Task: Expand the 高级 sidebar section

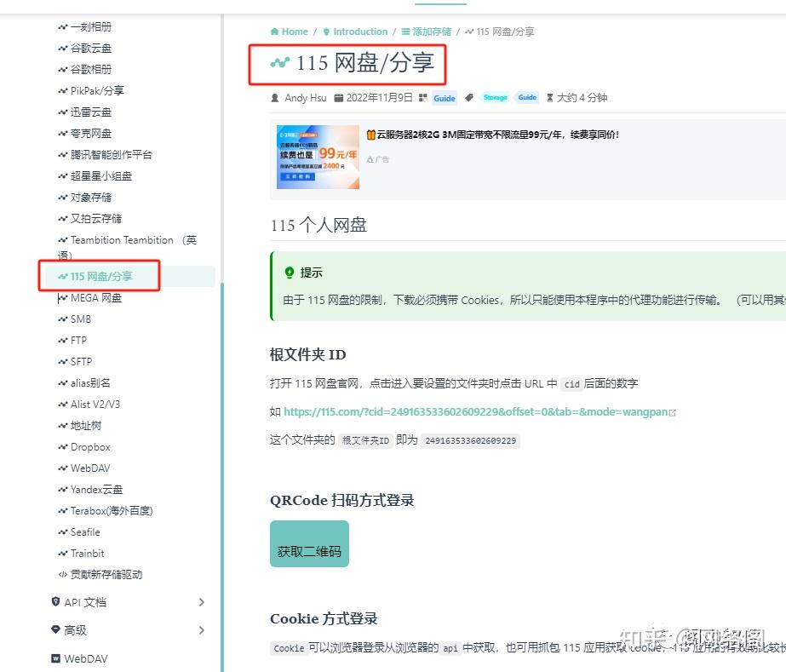Action: 77,630
